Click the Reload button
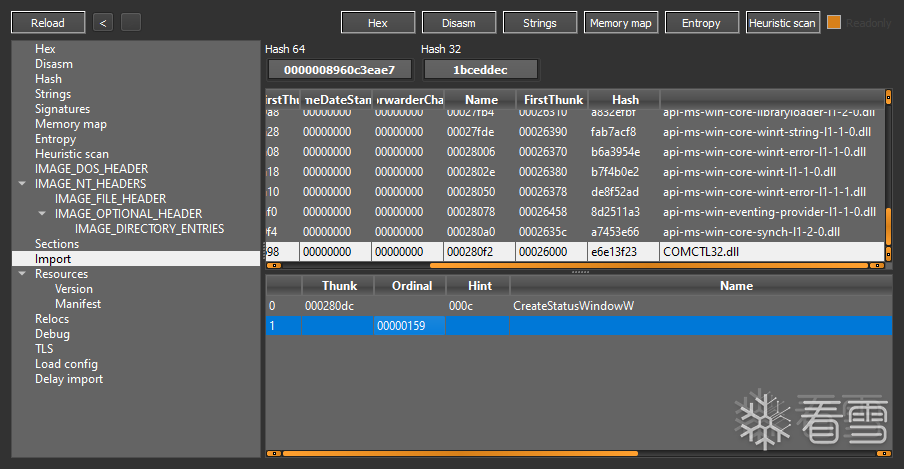Screen dimensions: 904x469 pos(48,23)
